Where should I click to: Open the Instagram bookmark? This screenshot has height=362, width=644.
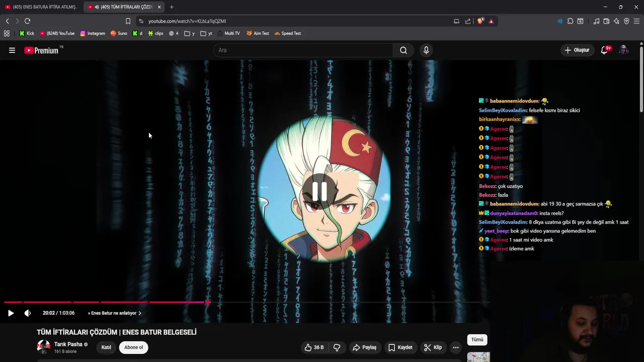point(93,33)
